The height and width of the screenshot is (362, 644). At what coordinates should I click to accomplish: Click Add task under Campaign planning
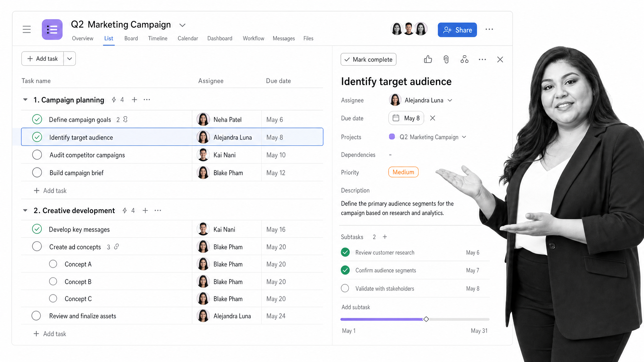click(50, 190)
